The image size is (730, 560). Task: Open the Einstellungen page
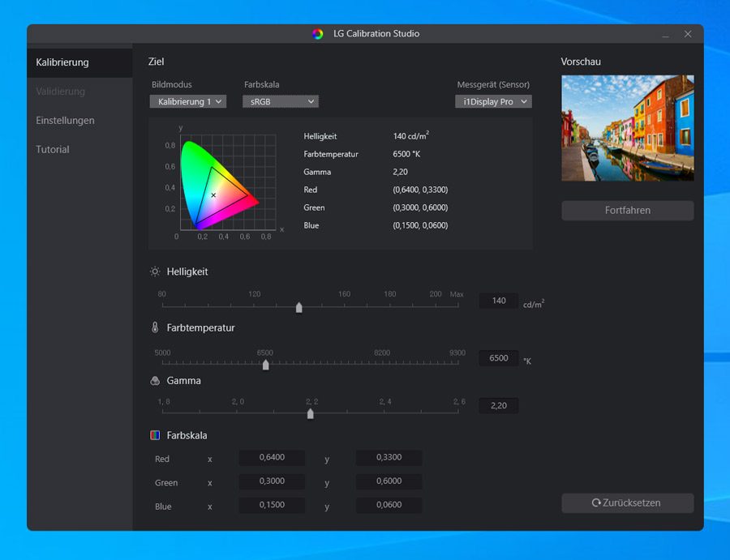pos(79,121)
